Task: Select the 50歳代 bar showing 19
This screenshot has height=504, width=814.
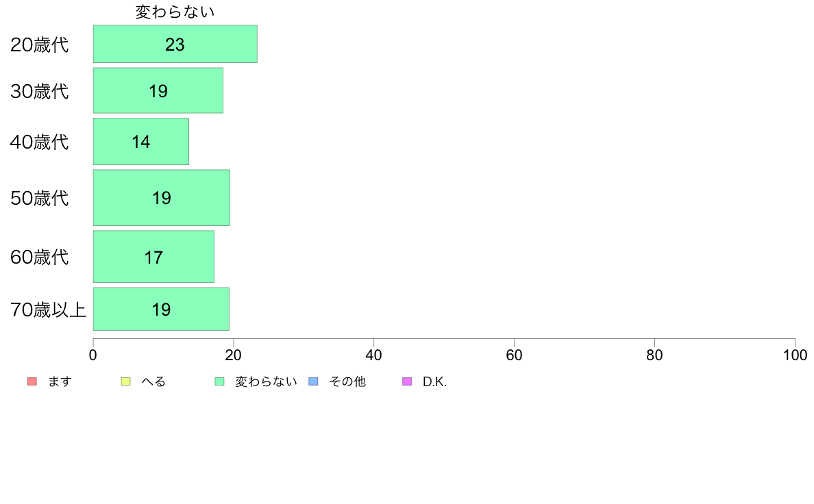Action: [162, 198]
